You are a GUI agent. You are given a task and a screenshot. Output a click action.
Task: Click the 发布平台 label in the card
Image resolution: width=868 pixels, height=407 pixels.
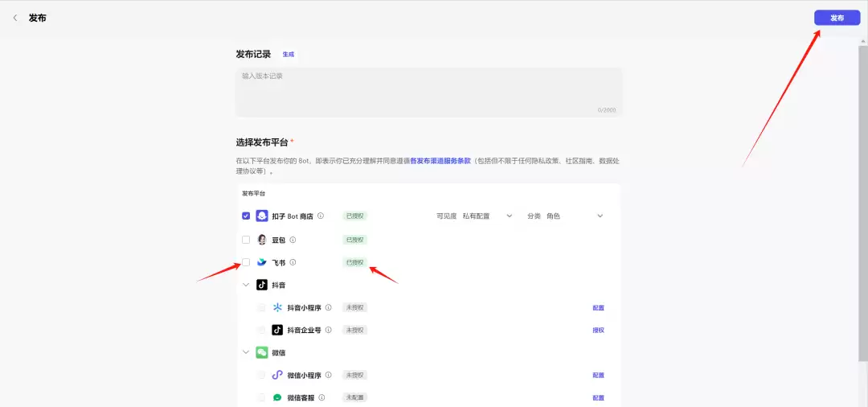(253, 194)
